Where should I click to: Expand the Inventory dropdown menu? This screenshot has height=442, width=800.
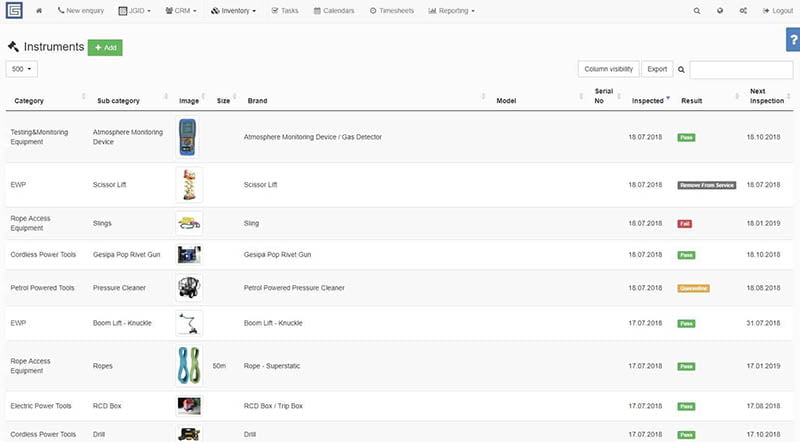(234, 11)
